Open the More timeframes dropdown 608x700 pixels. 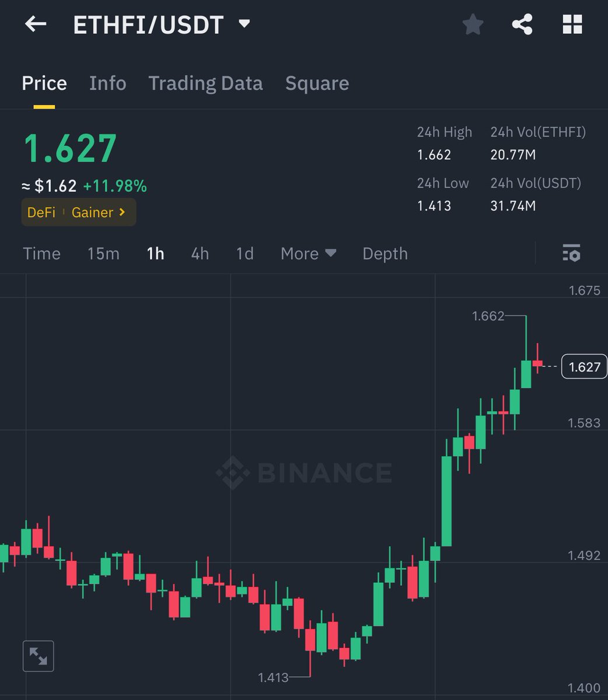point(308,253)
